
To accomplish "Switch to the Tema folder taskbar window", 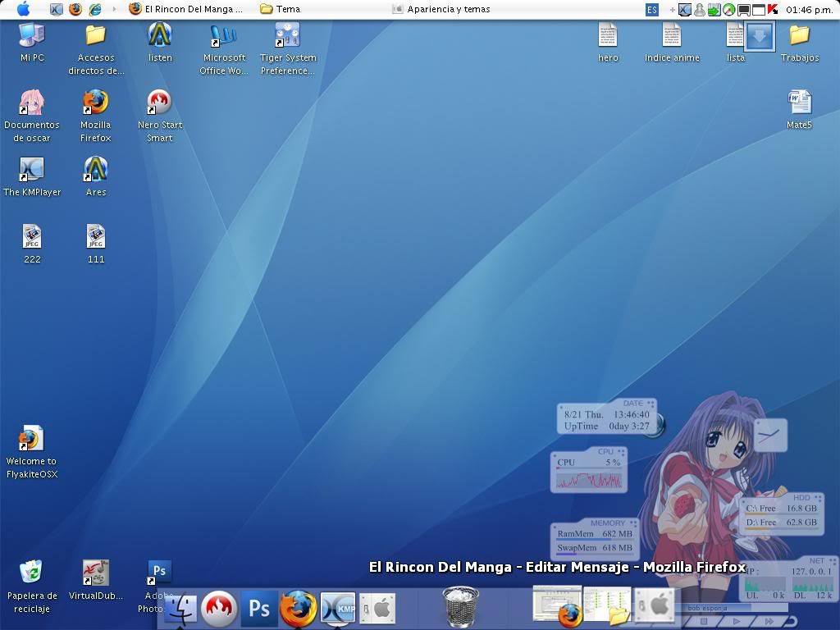I will pyautogui.click(x=281, y=9).
